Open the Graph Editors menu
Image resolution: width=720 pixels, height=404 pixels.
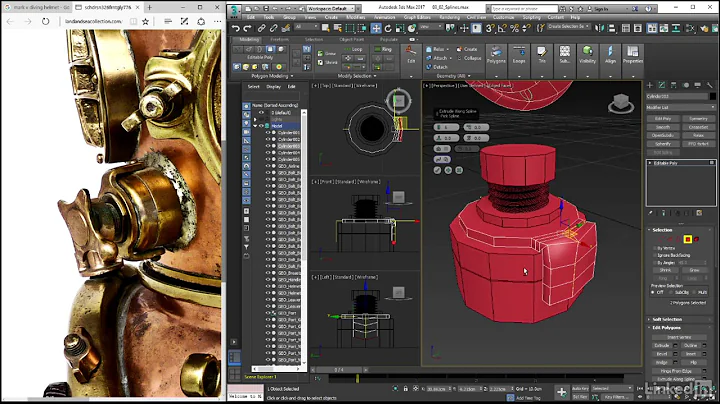coord(417,17)
